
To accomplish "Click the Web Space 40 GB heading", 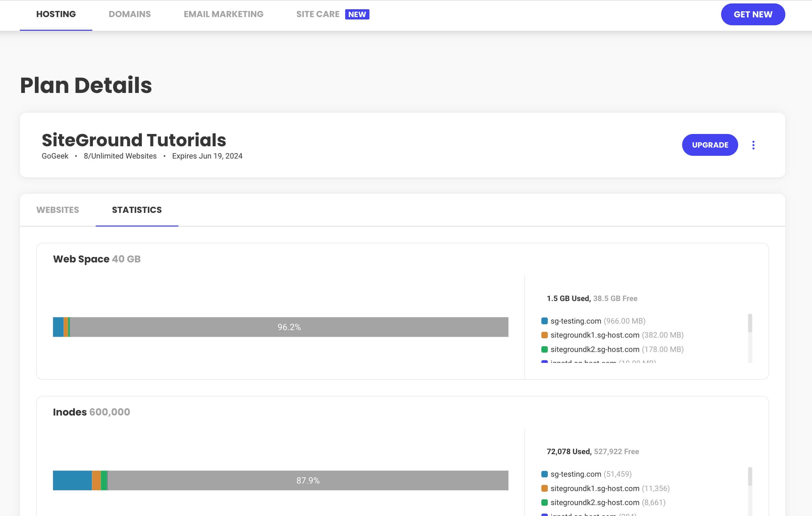I will click(x=97, y=259).
